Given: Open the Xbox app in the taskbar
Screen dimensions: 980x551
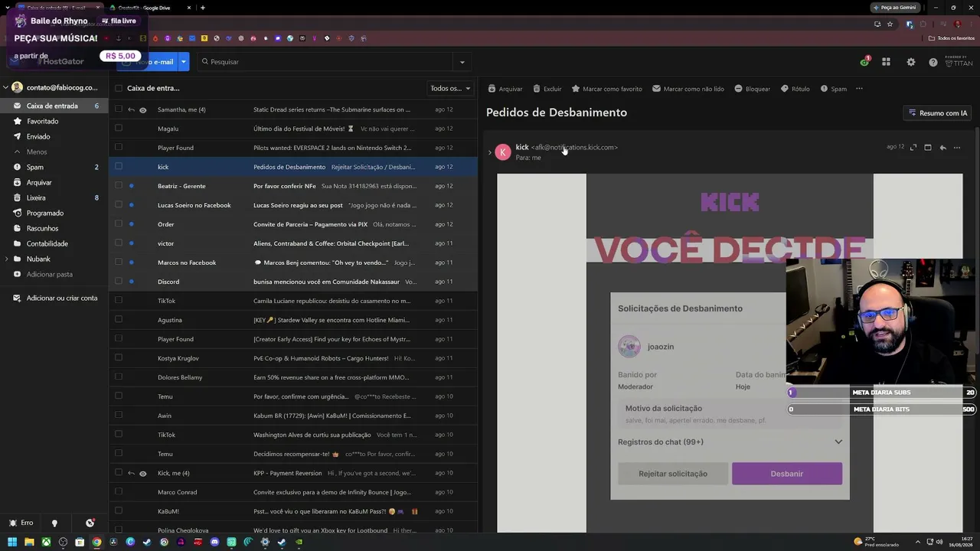Looking at the screenshot, I should pyautogui.click(x=46, y=542).
